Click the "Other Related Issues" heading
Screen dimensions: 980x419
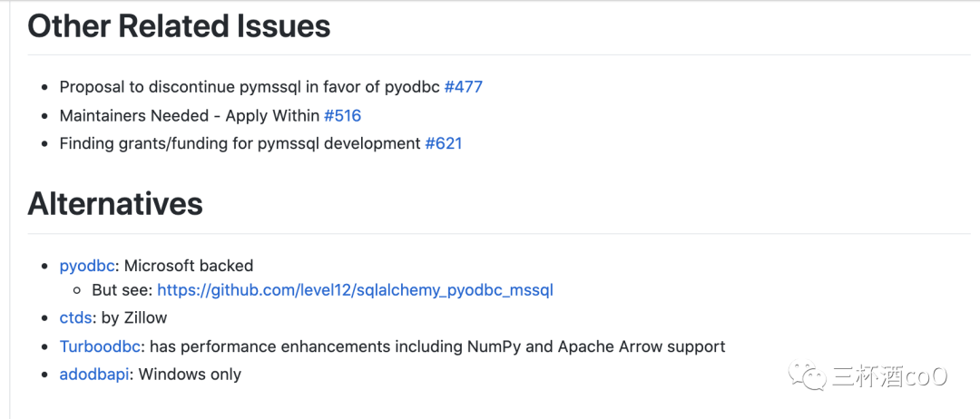point(179,26)
